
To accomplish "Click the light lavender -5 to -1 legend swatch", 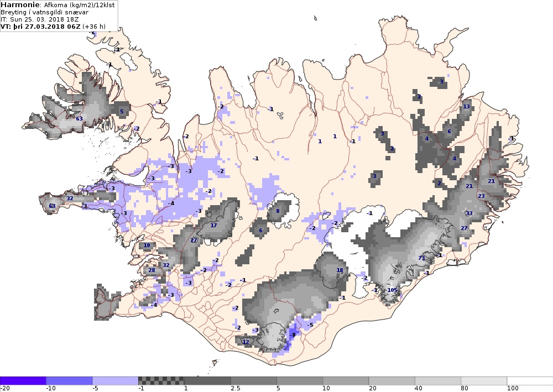I will pos(116,381).
